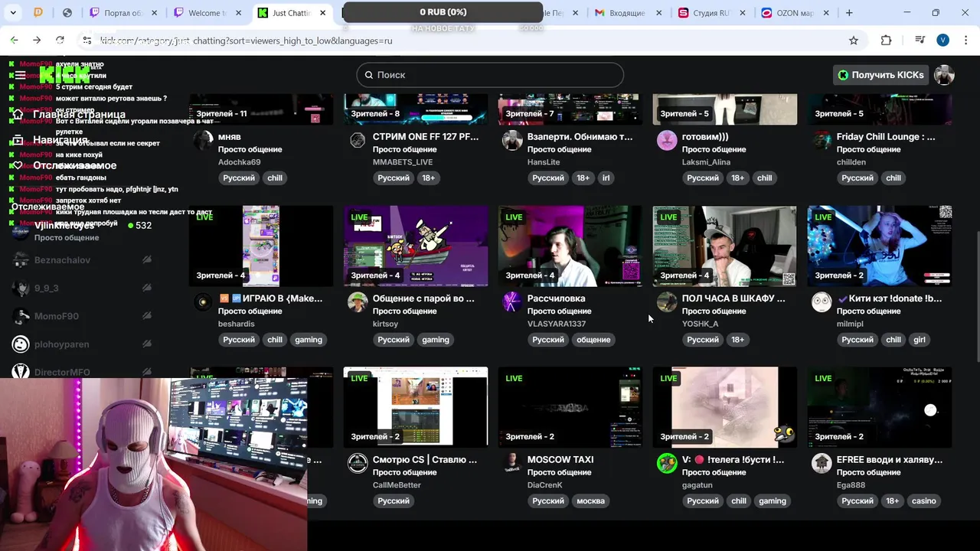Open the Chrome three-dot menu
The image size is (980, 551).
pyautogui.click(x=965, y=41)
